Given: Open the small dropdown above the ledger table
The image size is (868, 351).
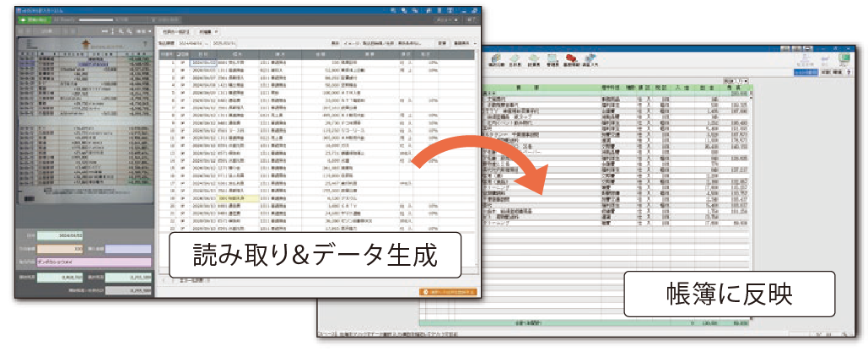Looking at the screenshot, I should pyautogui.click(x=738, y=81).
